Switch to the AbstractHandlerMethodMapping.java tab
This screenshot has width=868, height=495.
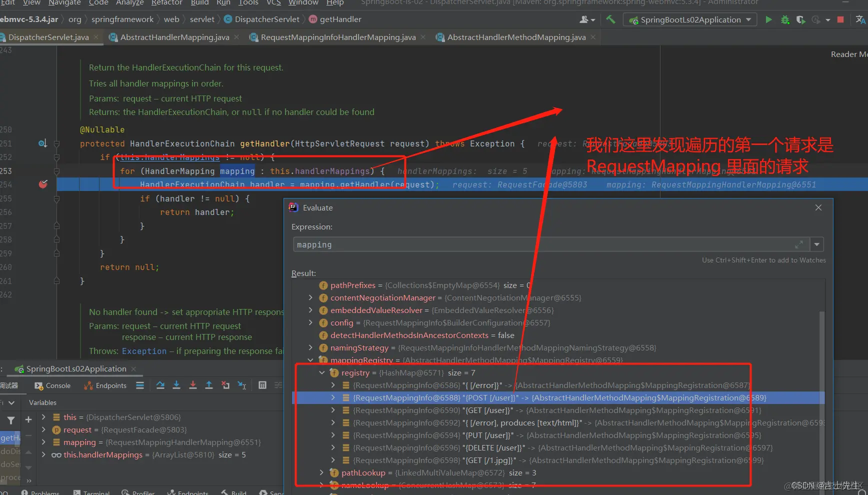coord(516,37)
